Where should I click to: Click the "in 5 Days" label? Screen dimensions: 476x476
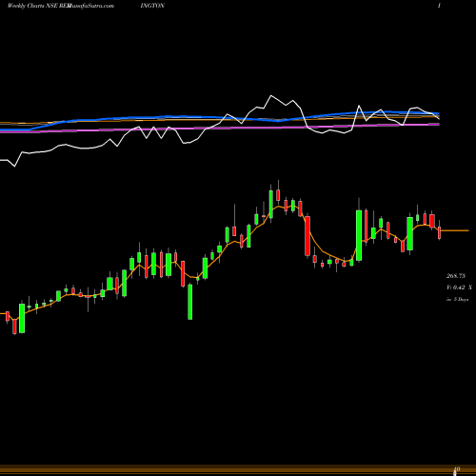click(457, 299)
